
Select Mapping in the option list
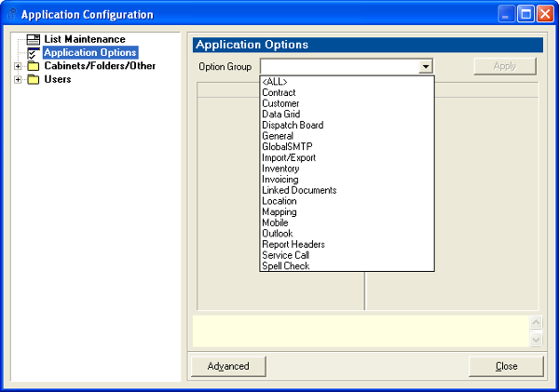347,211
